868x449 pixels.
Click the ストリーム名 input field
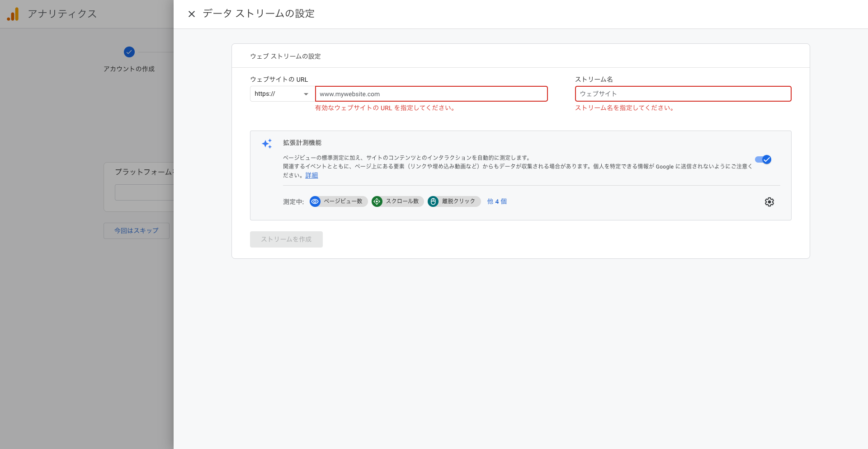[683, 94]
